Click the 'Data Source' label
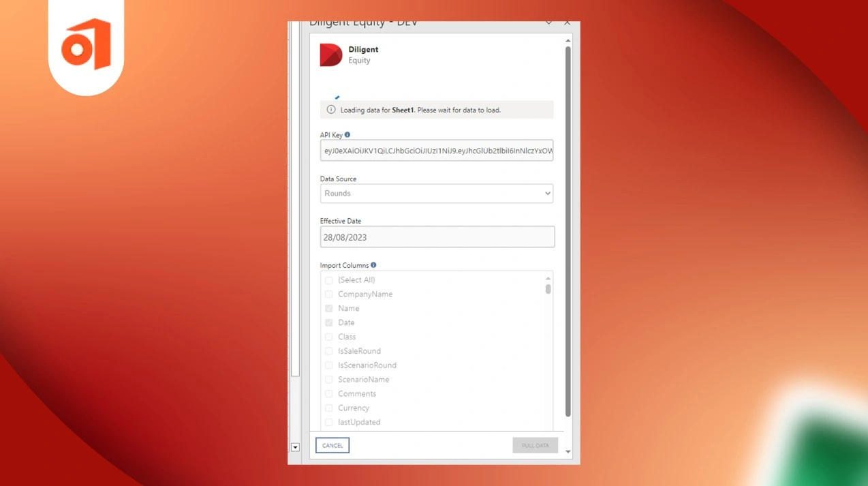This screenshot has height=486, width=868. [338, 179]
